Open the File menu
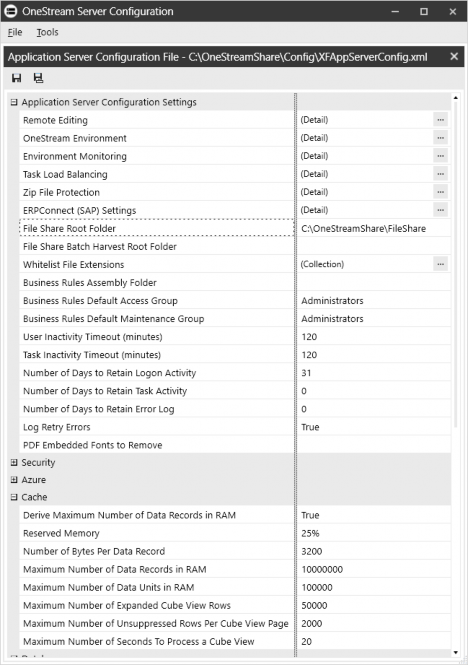 pos(15,32)
